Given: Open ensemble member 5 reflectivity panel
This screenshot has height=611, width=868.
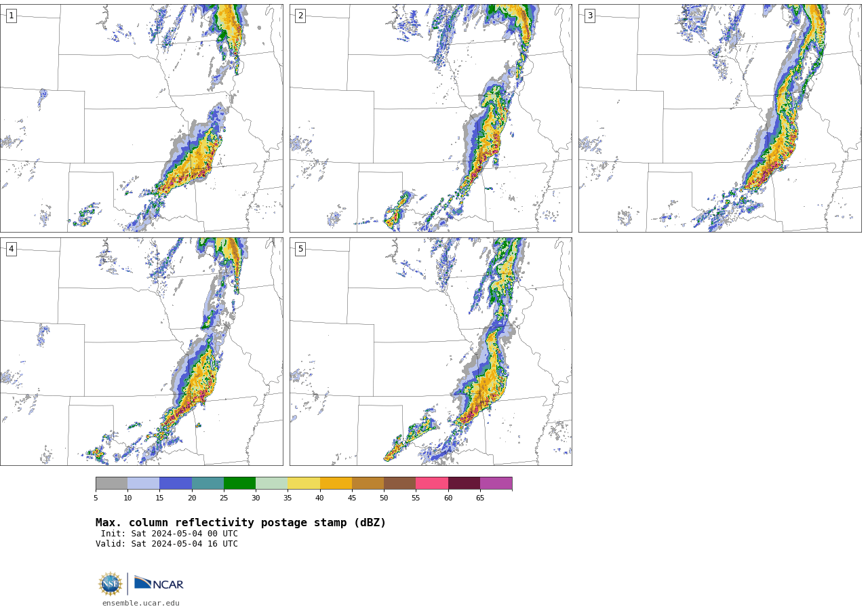Looking at the screenshot, I should (x=431, y=351).
